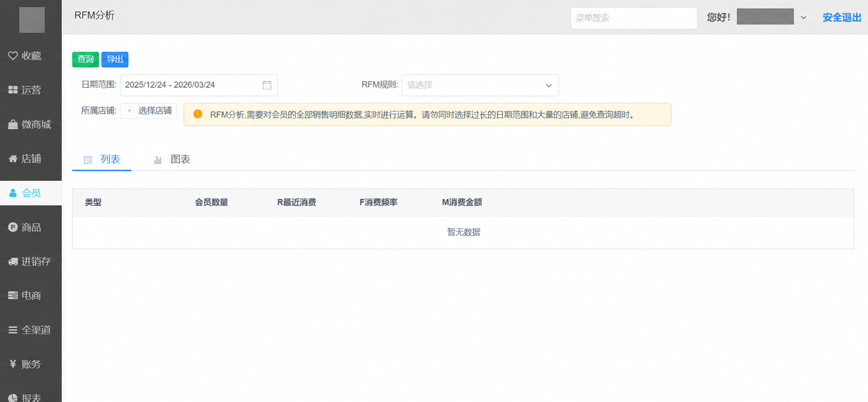Image resolution: width=868 pixels, height=402 pixels.
Task: Focus the 菜单搜索 search box
Action: tap(634, 18)
